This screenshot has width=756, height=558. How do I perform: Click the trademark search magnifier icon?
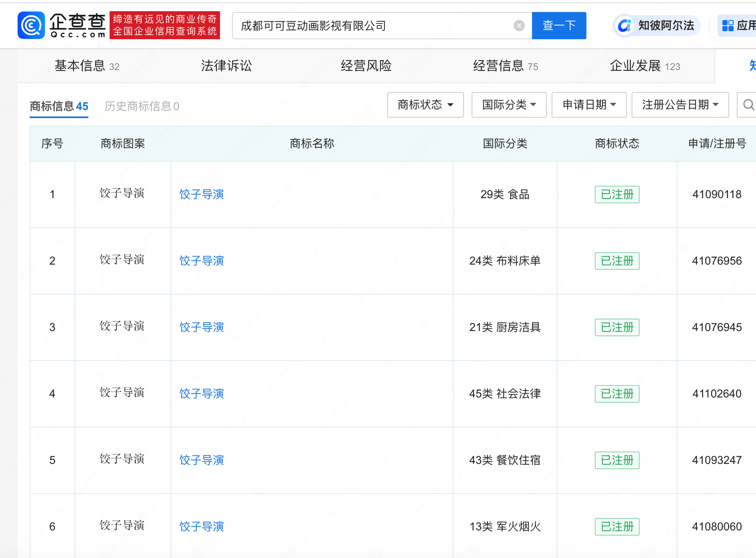pos(748,105)
